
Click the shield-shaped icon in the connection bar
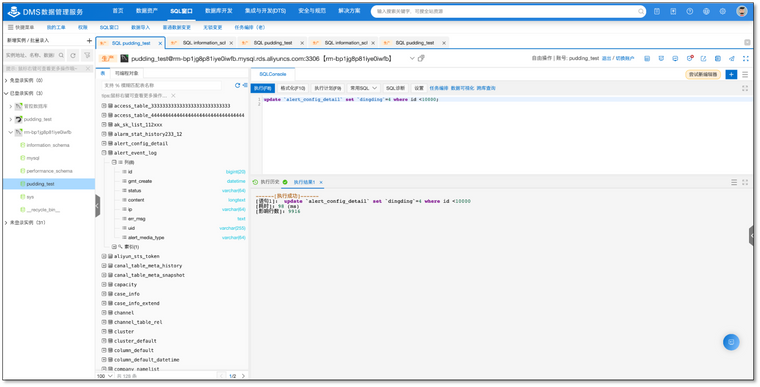point(661,58)
